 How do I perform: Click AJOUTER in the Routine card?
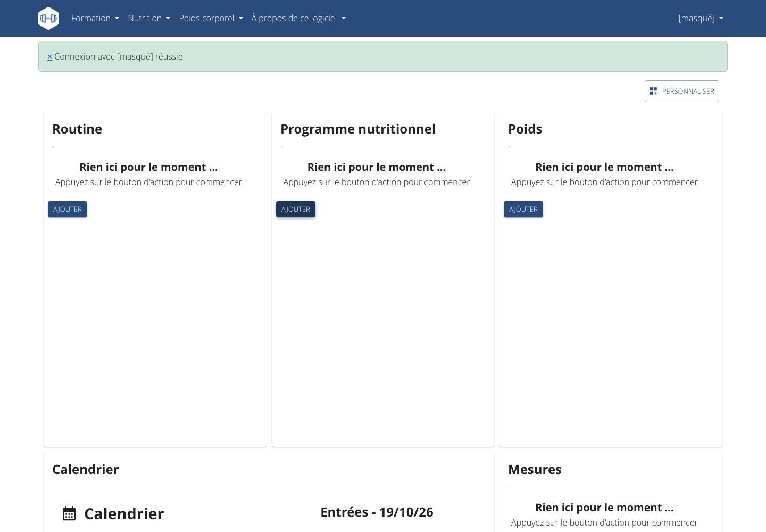pyautogui.click(x=68, y=209)
